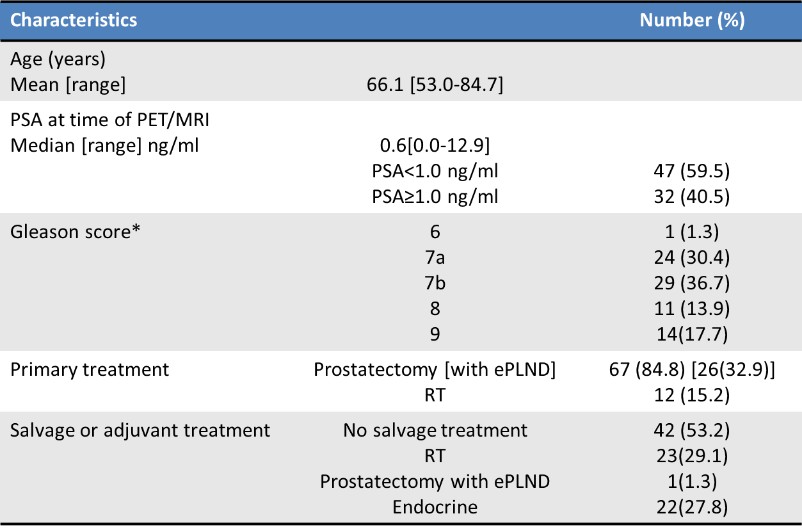Select the PSA≥1.0 ng/ml cell
This screenshot has height=532, width=802.
(x=435, y=197)
